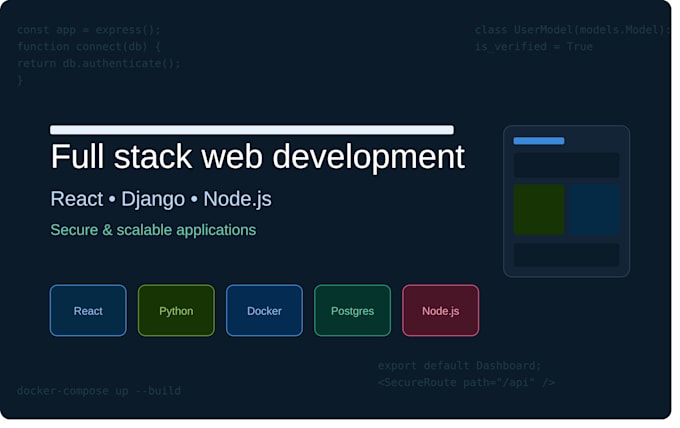The image size is (680, 428).
Task: Click 'docker-compose up --build' code text
Action: (99, 391)
